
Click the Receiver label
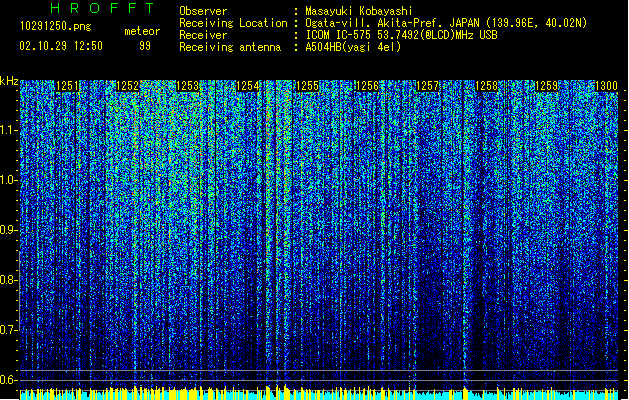(203, 35)
